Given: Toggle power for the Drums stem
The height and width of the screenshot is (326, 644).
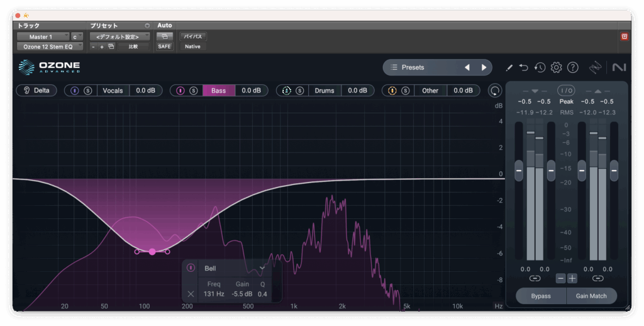Looking at the screenshot, I should [x=286, y=91].
